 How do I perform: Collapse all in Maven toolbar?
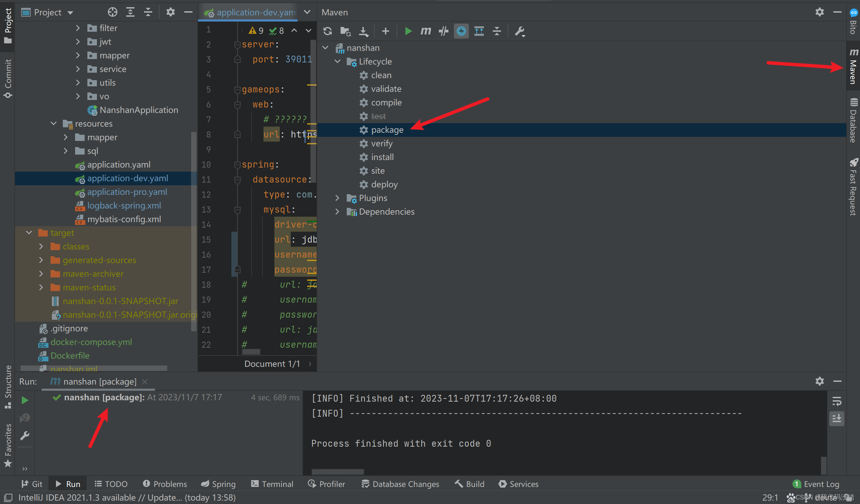(497, 31)
